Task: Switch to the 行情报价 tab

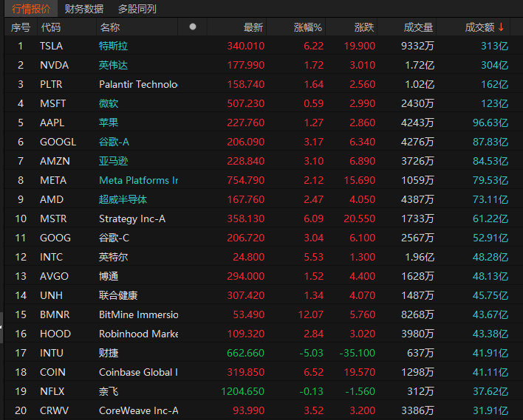Action: [x=31, y=9]
